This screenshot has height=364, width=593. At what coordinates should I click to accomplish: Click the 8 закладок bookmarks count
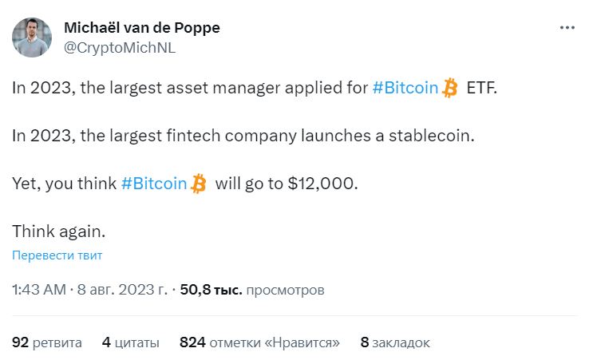coord(395,342)
